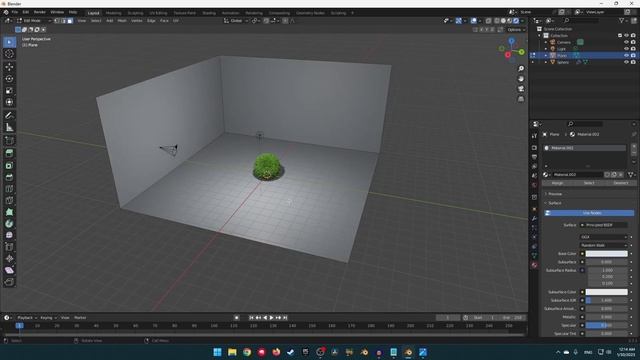
Task: Select the Measure tool
Action: click(x=9, y=127)
